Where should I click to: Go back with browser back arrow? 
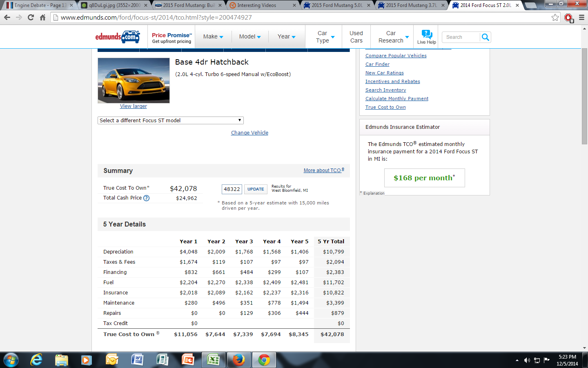[x=7, y=17]
